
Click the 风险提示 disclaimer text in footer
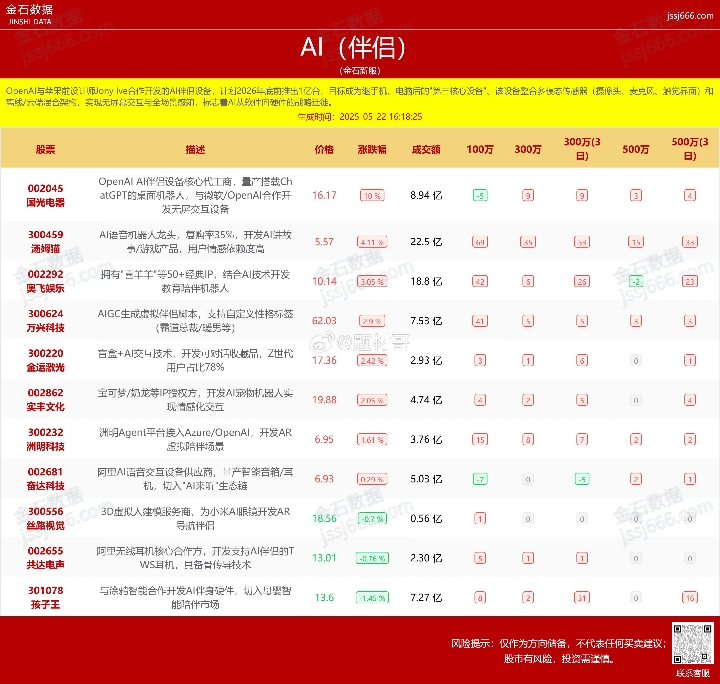coord(558,651)
